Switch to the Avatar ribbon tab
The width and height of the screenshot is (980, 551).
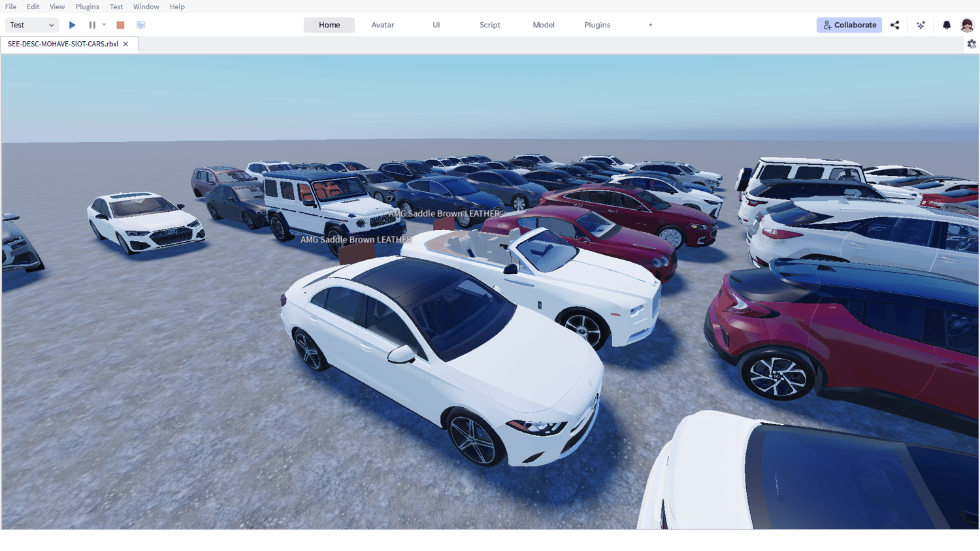click(383, 25)
